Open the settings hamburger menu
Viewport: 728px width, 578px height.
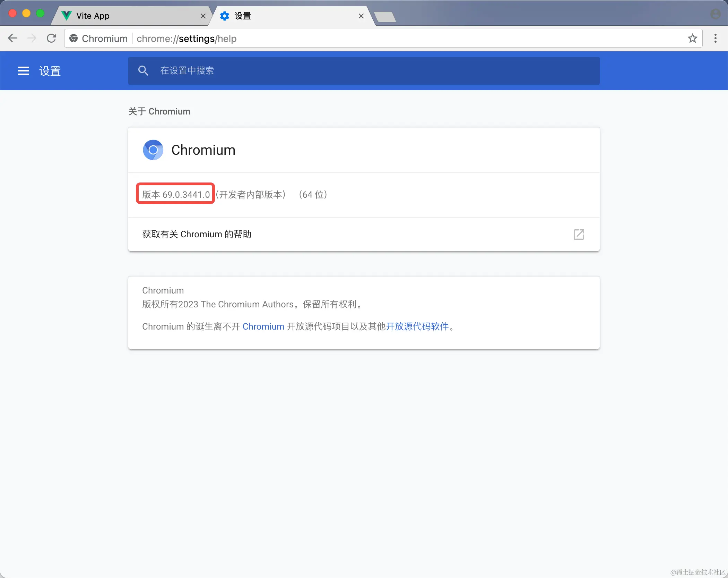click(x=23, y=71)
